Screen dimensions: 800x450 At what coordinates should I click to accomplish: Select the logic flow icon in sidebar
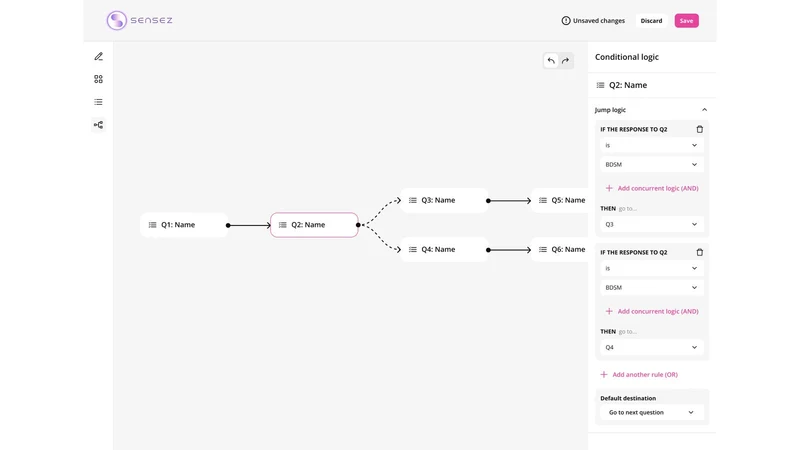pyautogui.click(x=98, y=124)
